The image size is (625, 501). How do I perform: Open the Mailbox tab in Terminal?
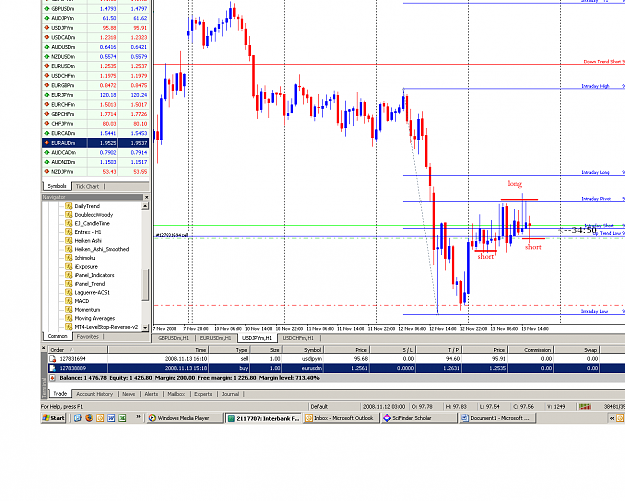(x=176, y=394)
